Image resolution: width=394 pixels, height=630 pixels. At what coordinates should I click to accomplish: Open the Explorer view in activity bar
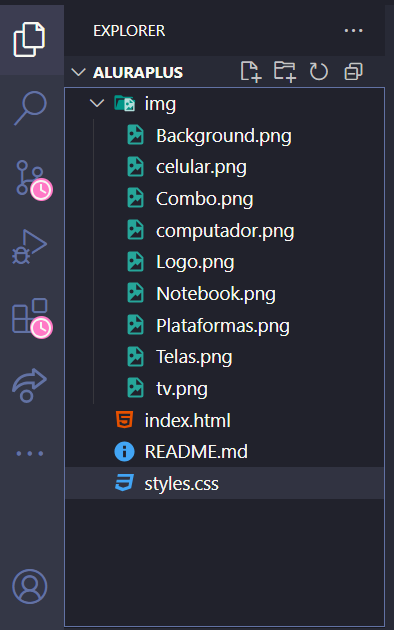point(29,39)
